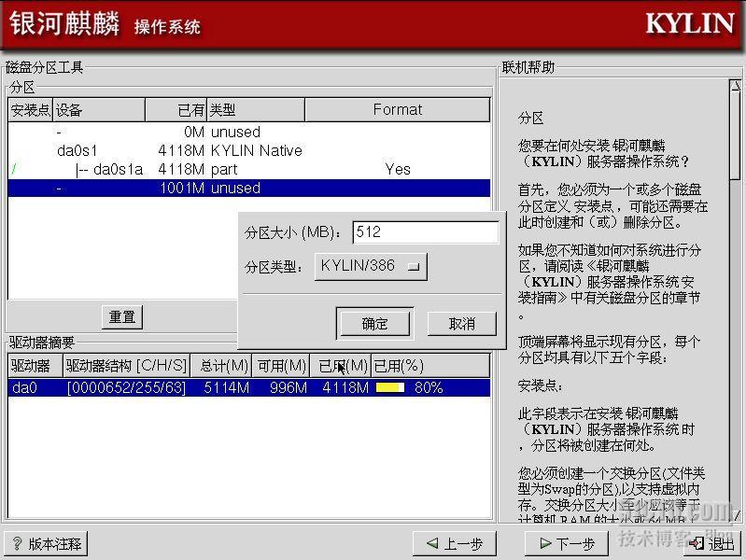Click the 996M available value
The width and height of the screenshot is (746, 560).
click(x=289, y=387)
